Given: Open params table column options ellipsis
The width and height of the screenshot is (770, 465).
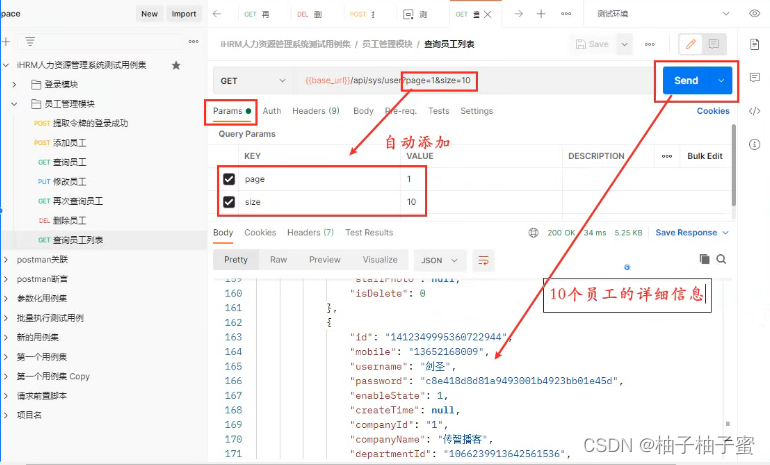Looking at the screenshot, I should [666, 156].
